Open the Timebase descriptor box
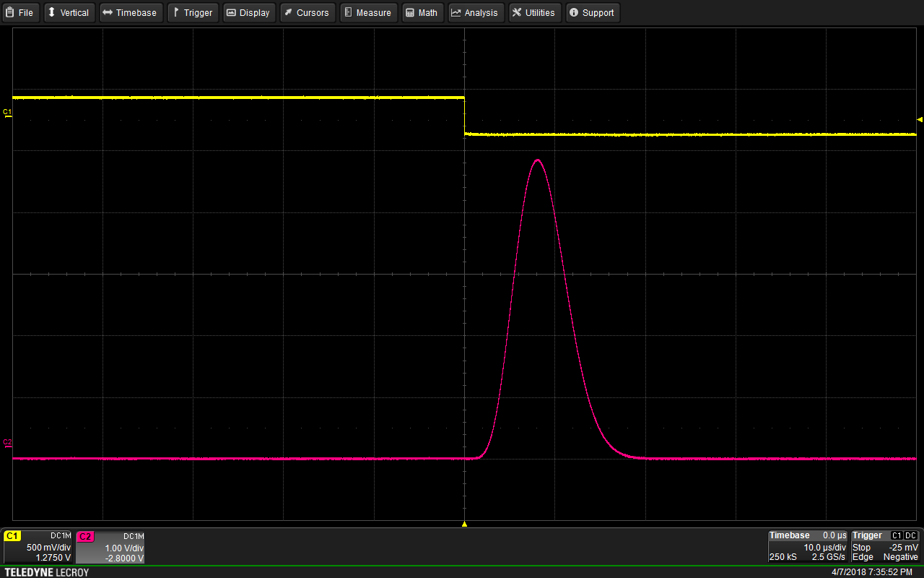This screenshot has height=578, width=924. tap(808, 546)
